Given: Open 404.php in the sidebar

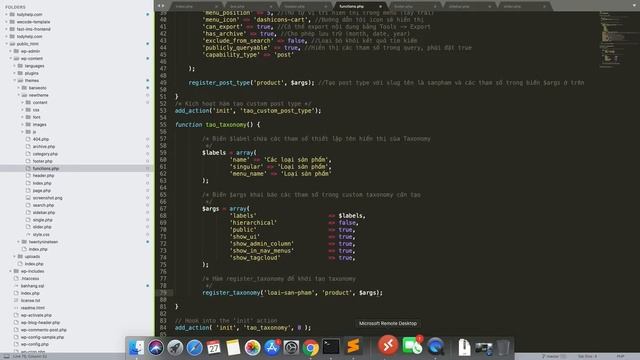Looking at the screenshot, I should [x=41, y=139].
